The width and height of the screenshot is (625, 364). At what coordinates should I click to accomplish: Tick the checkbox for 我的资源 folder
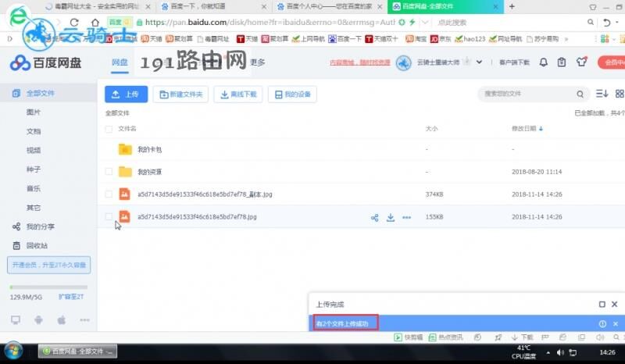tap(109, 171)
